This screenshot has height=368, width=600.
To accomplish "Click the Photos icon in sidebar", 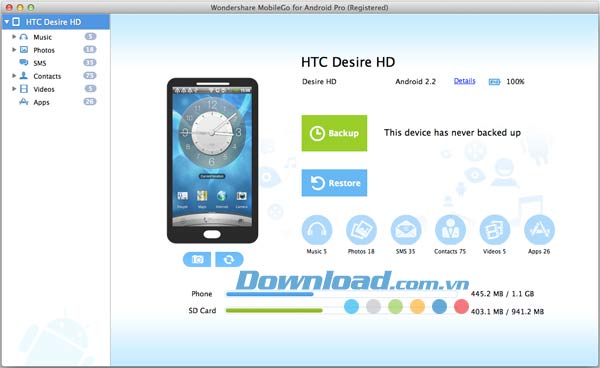I will click(24, 50).
